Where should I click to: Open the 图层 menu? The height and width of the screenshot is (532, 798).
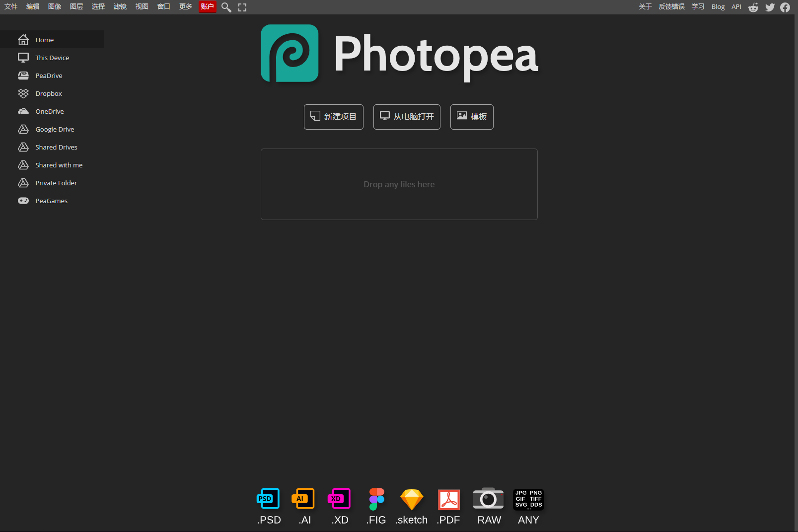76,6
